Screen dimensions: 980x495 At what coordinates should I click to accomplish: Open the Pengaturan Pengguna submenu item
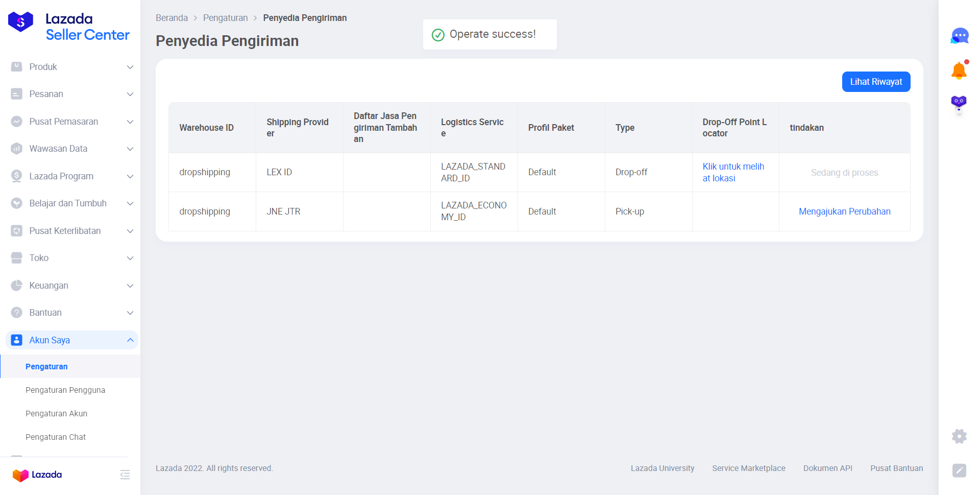coord(65,390)
